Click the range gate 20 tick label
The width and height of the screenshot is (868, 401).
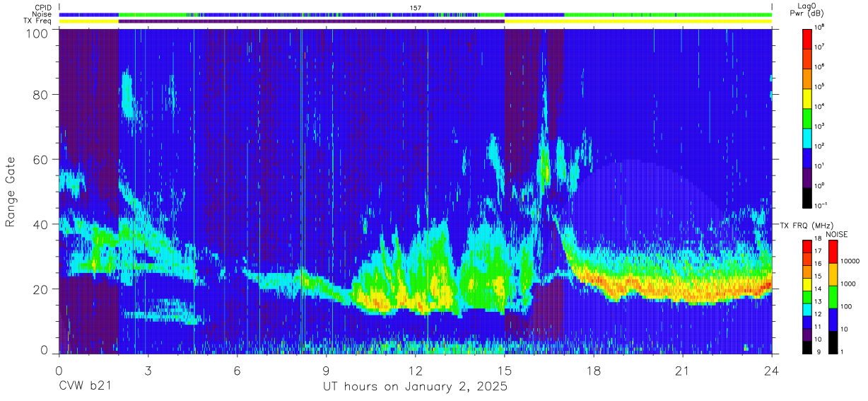click(x=41, y=289)
